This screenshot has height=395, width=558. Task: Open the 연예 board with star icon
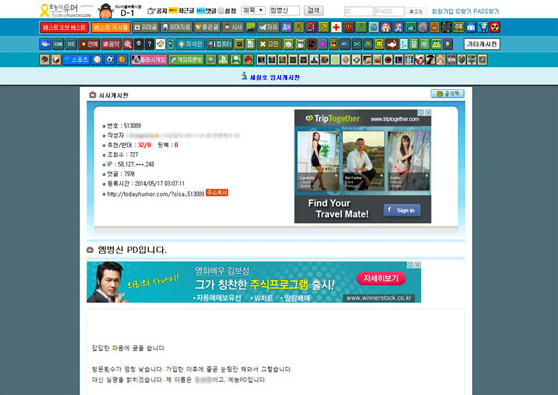click(x=89, y=44)
